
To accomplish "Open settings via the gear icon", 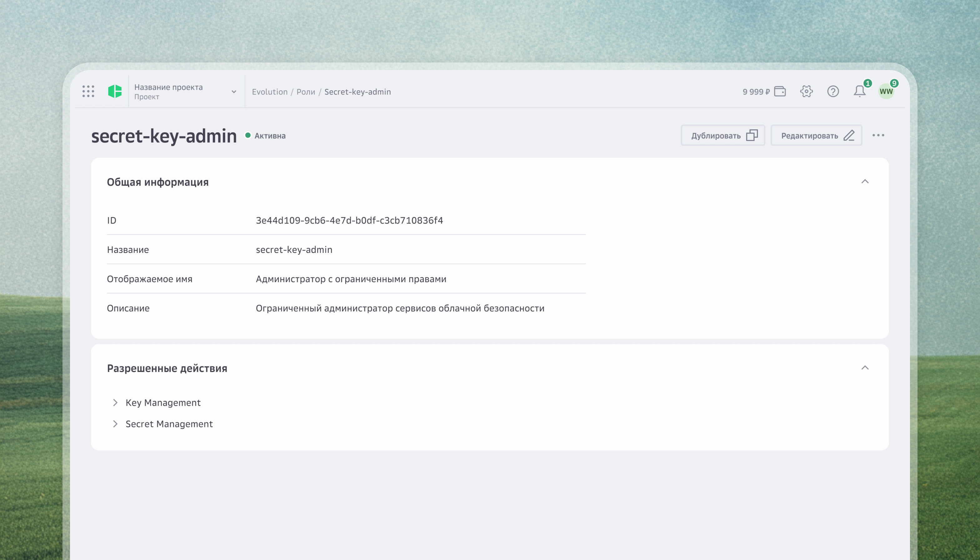I will click(x=806, y=92).
